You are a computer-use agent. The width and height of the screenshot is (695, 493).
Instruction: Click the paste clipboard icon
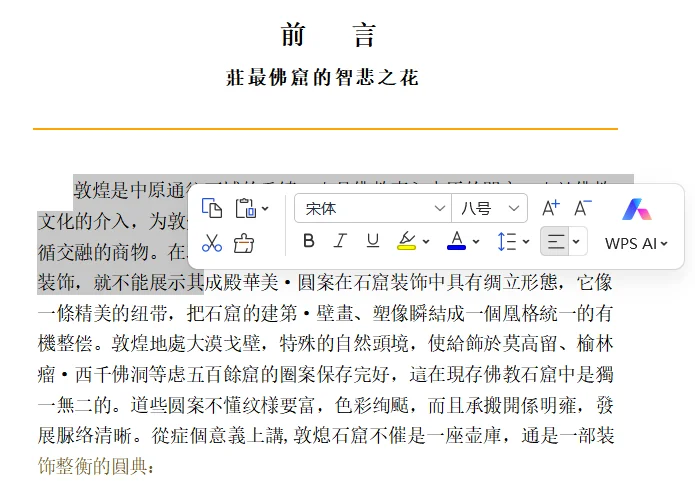pos(246,208)
